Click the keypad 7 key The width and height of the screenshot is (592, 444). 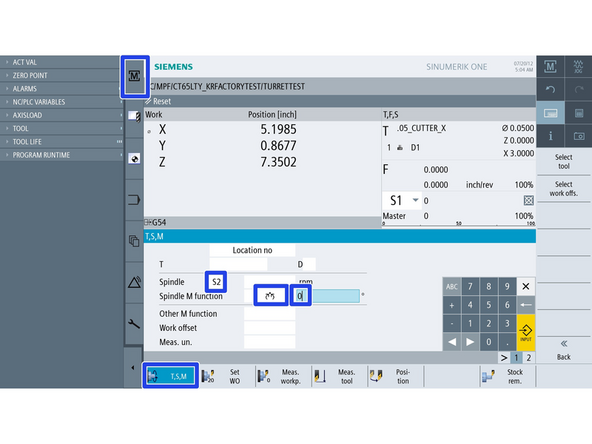click(470, 287)
